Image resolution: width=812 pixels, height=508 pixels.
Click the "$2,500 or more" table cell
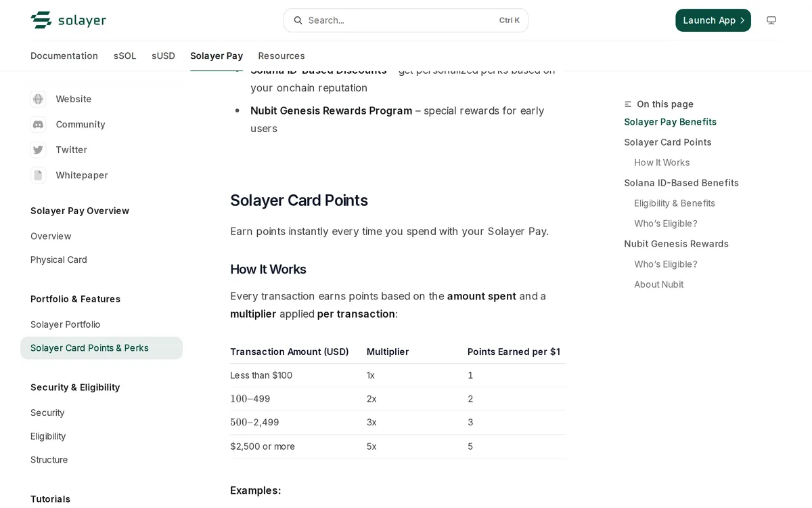click(263, 446)
